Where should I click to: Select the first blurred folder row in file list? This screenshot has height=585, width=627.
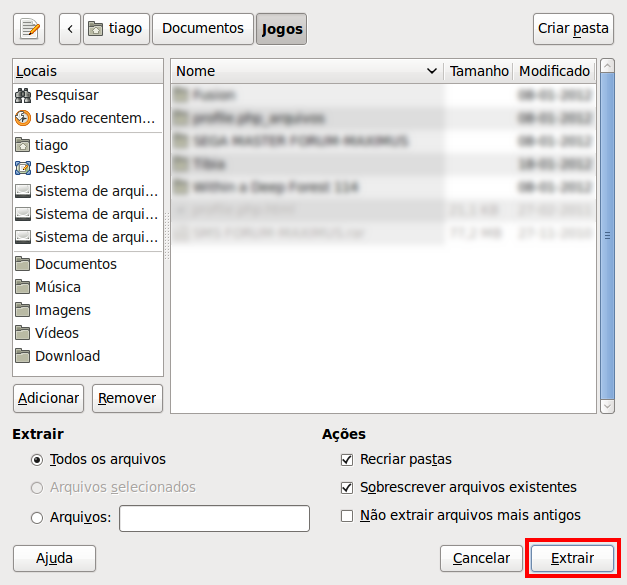click(x=383, y=95)
